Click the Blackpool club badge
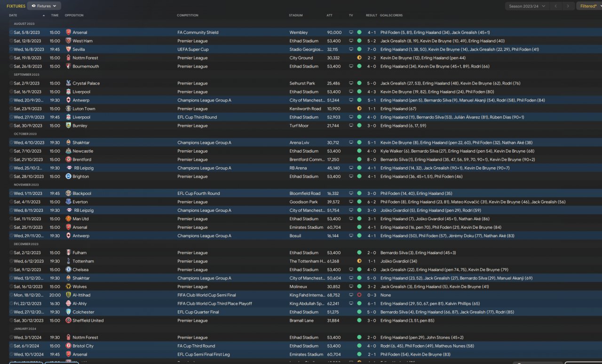This screenshot has width=602, height=364. tap(69, 193)
